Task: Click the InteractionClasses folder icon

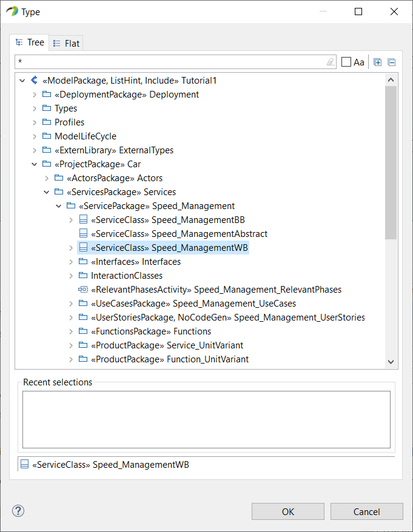Action: [x=83, y=275]
